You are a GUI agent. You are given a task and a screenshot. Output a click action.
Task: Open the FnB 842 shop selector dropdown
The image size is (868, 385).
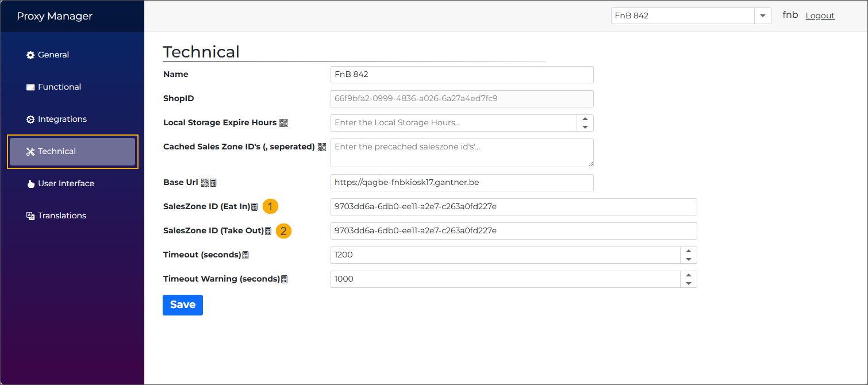[762, 16]
